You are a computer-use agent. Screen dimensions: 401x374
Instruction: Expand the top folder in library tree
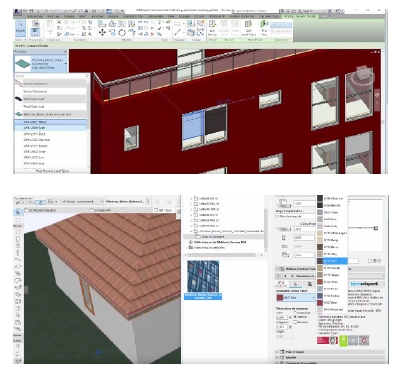tap(191, 198)
